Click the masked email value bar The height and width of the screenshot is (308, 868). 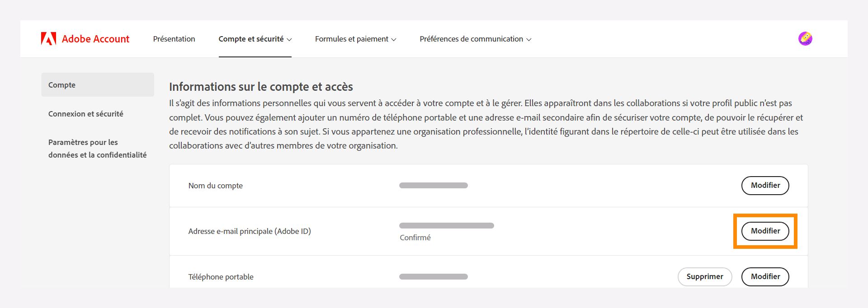446,225
